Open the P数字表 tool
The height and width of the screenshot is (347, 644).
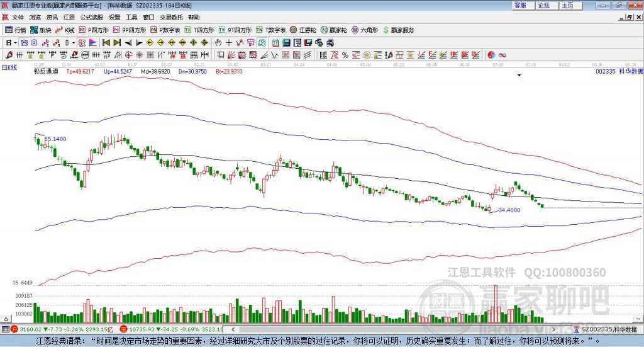(x=165, y=30)
